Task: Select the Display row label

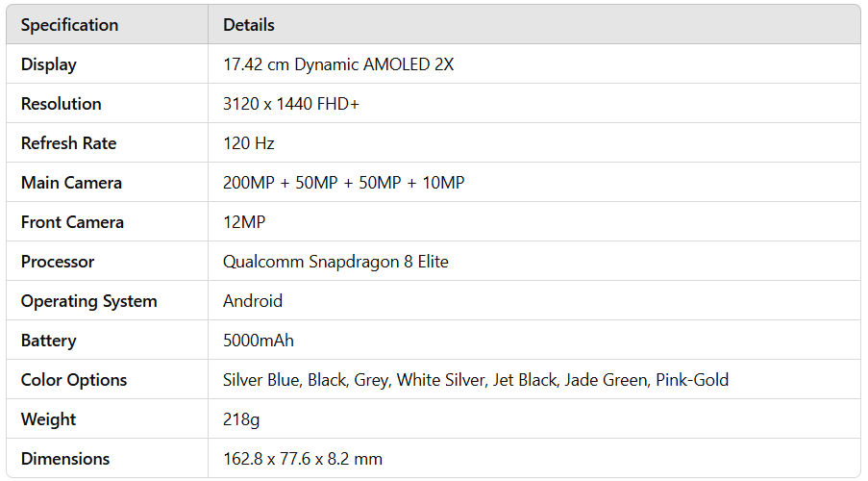Action: click(49, 64)
